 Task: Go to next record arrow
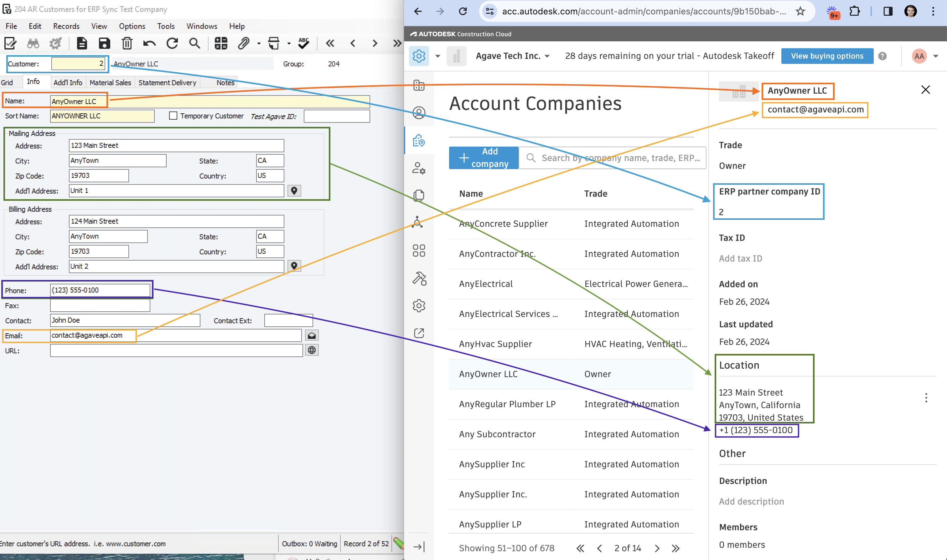point(375,43)
